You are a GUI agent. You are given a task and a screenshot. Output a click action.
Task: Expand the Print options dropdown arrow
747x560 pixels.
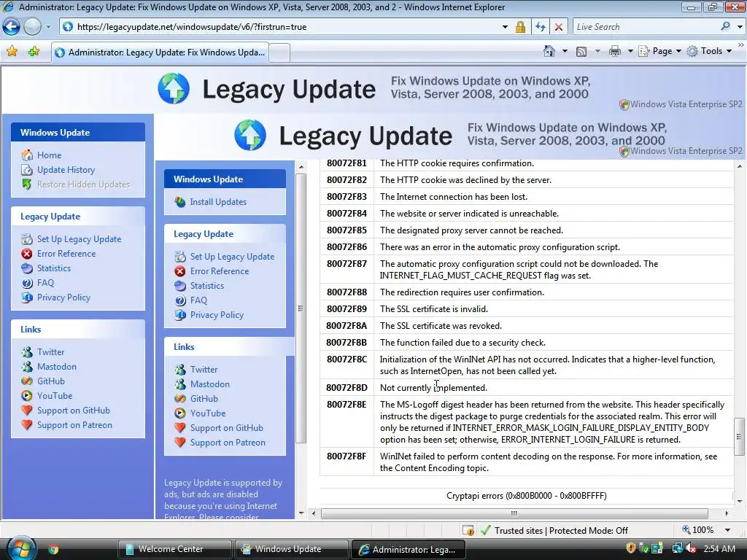coord(630,51)
